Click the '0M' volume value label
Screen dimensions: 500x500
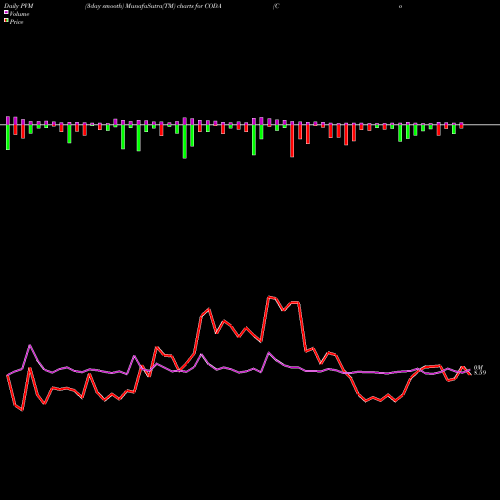(478, 367)
